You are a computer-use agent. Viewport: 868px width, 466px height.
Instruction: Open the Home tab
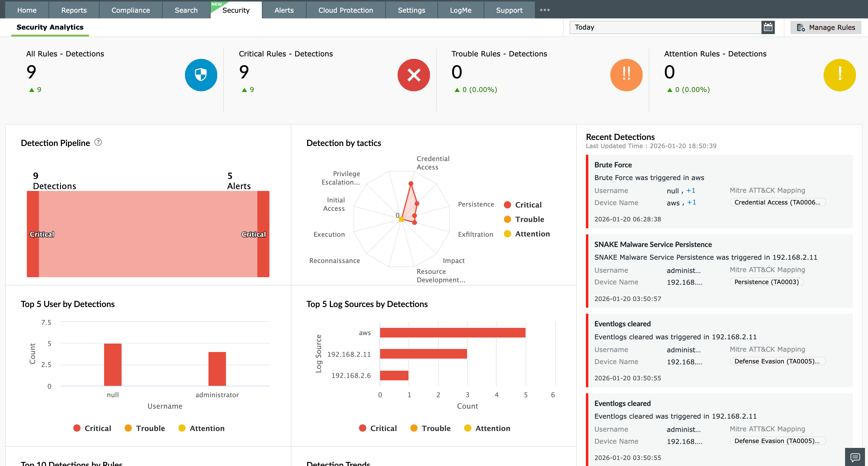[x=27, y=10]
